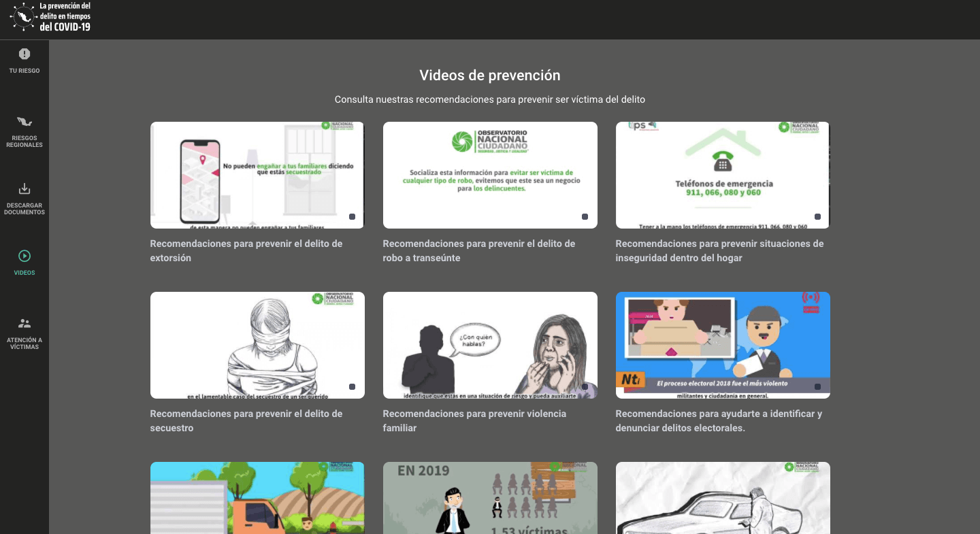Click the Tu Riesgo alert icon
This screenshot has height=534, width=980.
[x=24, y=54]
